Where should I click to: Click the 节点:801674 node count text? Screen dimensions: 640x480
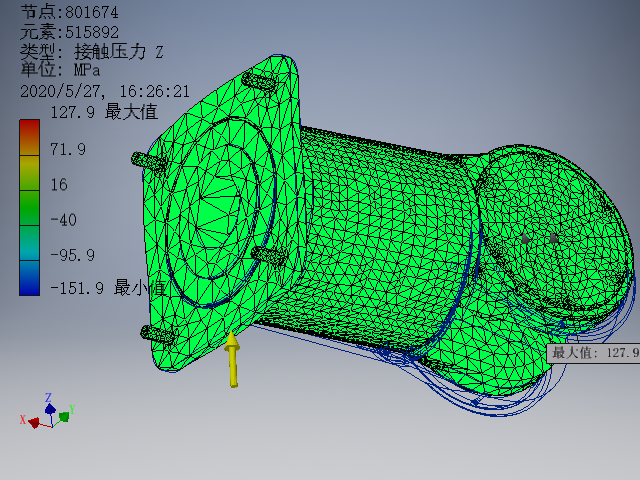tap(69, 12)
